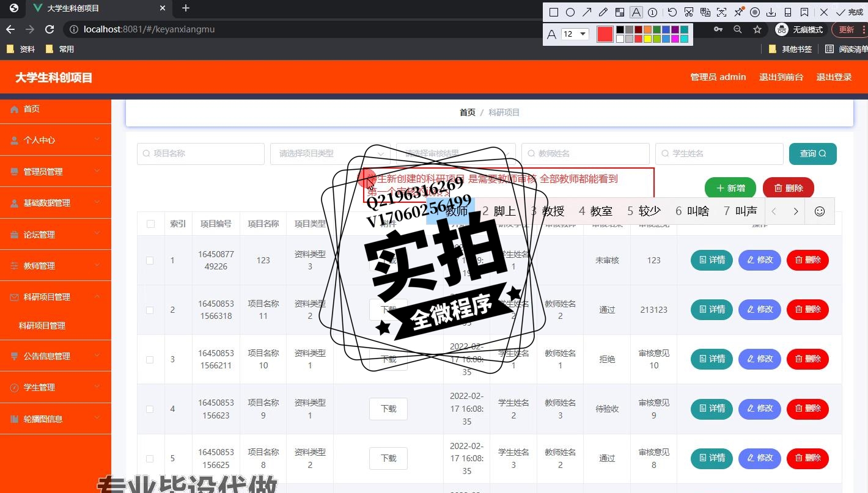Start screen recording from capture toolbar
The image size is (868, 493).
tap(755, 12)
